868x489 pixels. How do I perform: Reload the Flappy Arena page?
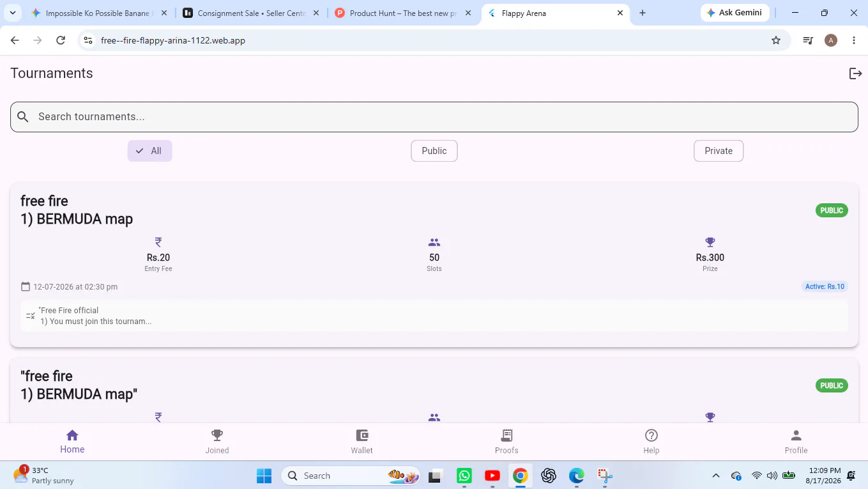61,40
